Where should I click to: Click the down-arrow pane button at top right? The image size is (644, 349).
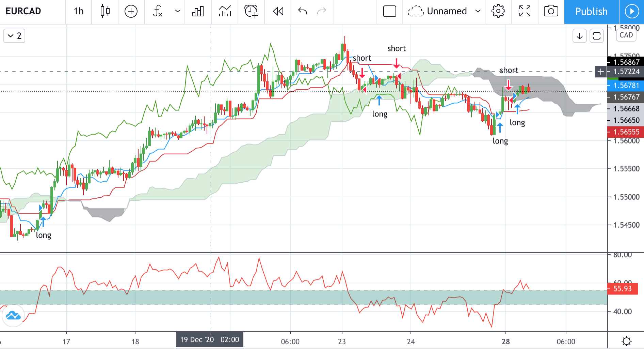pos(579,36)
